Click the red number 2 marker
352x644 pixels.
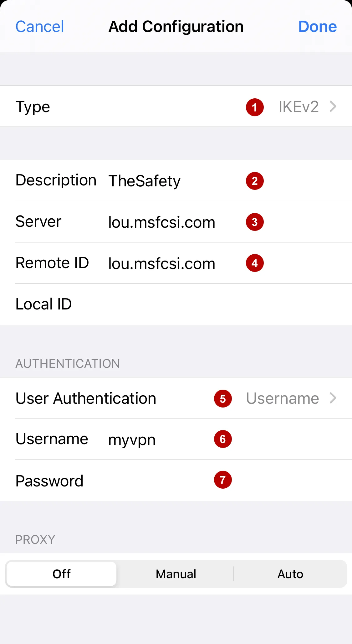[255, 181]
